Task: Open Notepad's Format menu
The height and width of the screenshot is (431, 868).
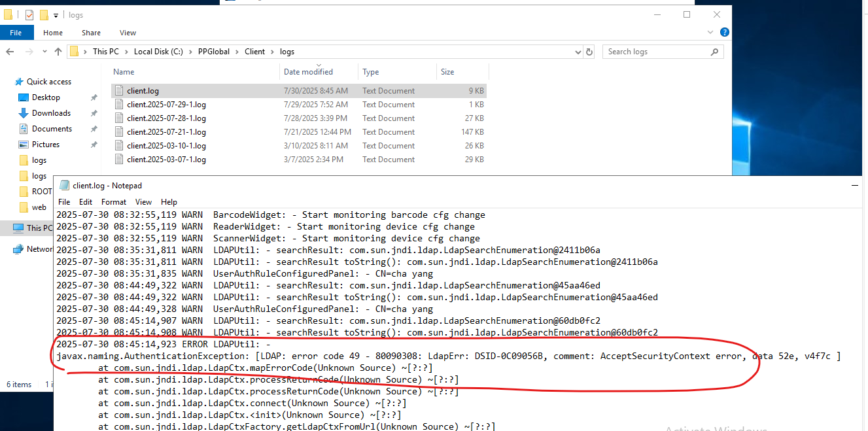Action: pyautogui.click(x=114, y=202)
